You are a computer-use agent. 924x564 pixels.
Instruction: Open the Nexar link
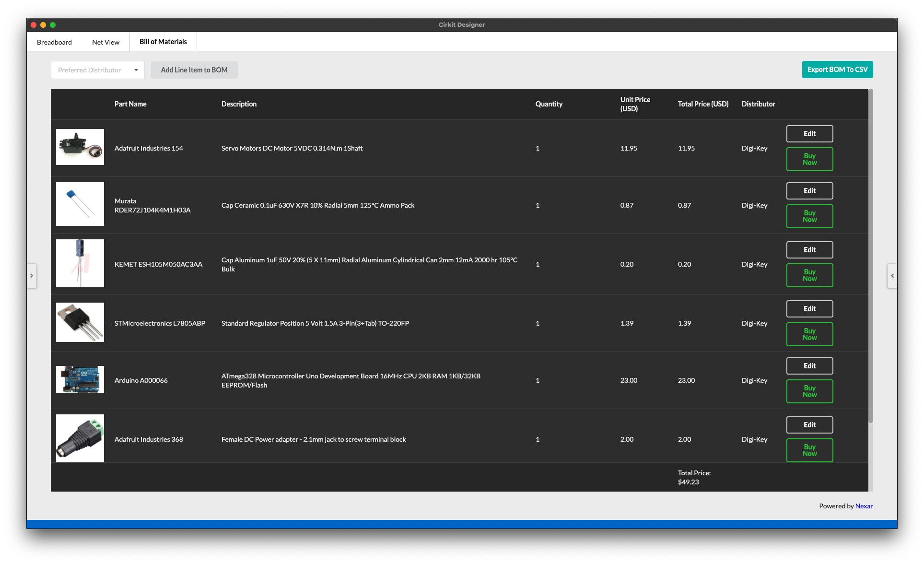coord(864,506)
